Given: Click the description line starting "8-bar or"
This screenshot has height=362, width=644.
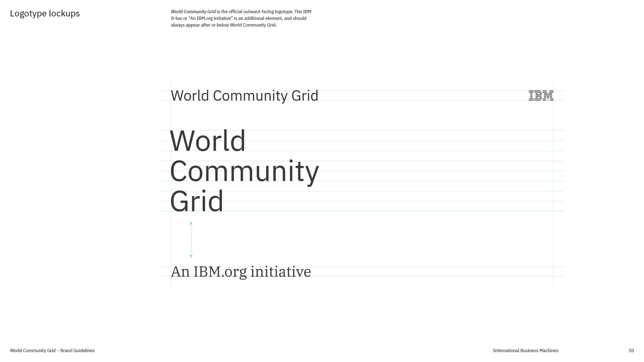Looking at the screenshot, I should [238, 18].
